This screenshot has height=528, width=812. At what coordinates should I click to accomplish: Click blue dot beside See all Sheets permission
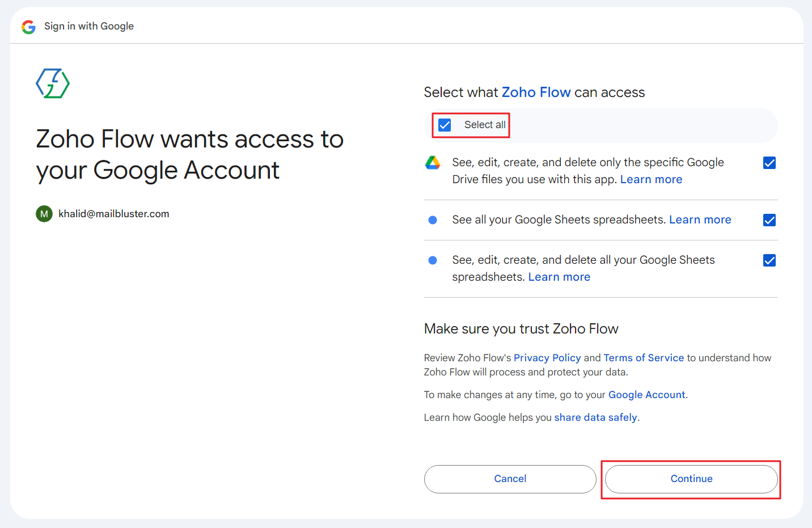click(x=433, y=220)
